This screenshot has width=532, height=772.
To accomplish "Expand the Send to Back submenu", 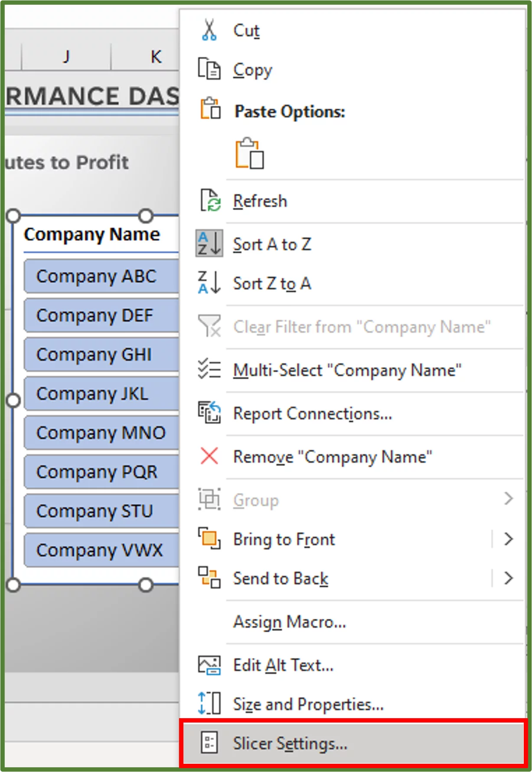I will [508, 578].
